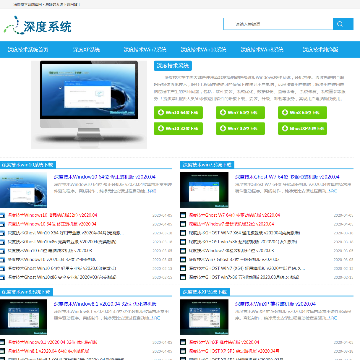Click the download arrow icon on the bottom-right green button
Image resolution: width=360 pixels, height=360 pixels.
point(285,128)
